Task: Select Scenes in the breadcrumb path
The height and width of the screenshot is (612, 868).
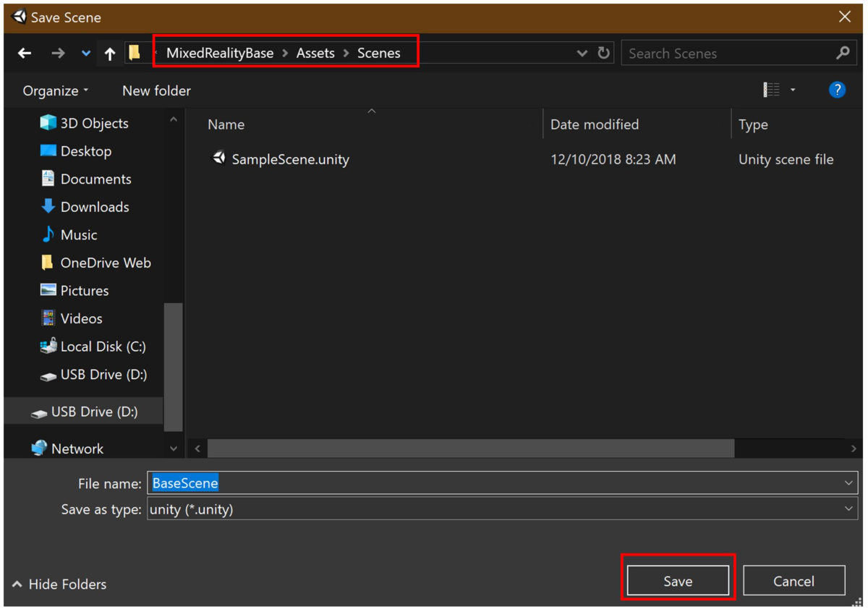Action: point(378,53)
